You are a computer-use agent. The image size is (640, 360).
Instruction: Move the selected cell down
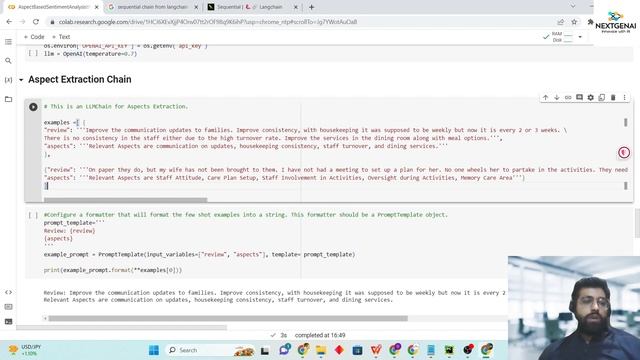tap(556, 98)
